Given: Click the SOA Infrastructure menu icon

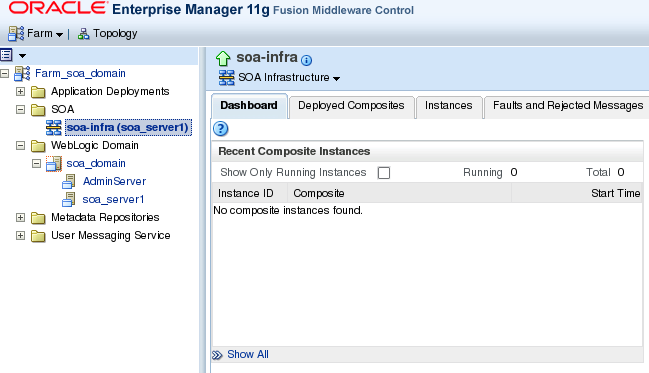Looking at the screenshot, I should pos(226,77).
